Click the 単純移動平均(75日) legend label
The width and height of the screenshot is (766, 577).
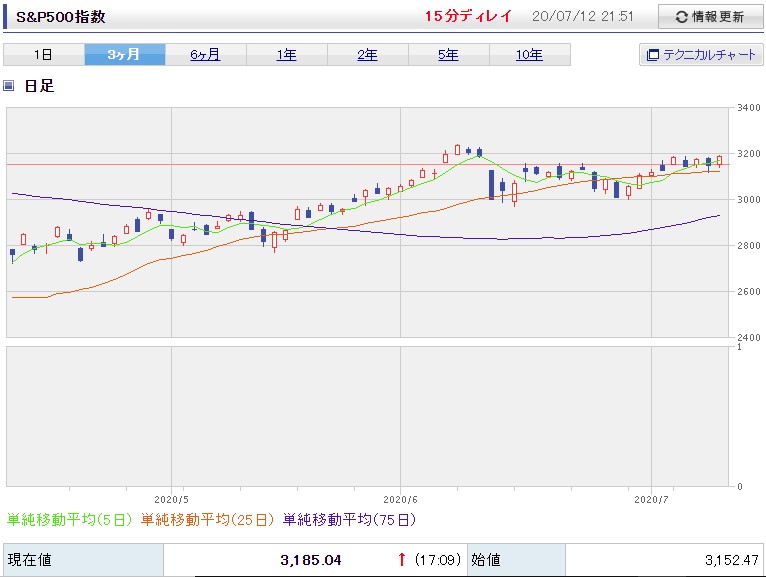coord(350,519)
